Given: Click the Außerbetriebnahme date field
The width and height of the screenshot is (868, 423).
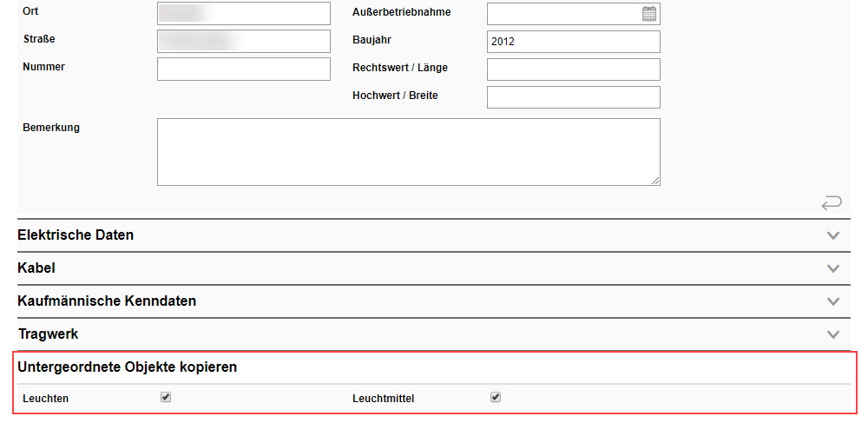Looking at the screenshot, I should [x=562, y=13].
